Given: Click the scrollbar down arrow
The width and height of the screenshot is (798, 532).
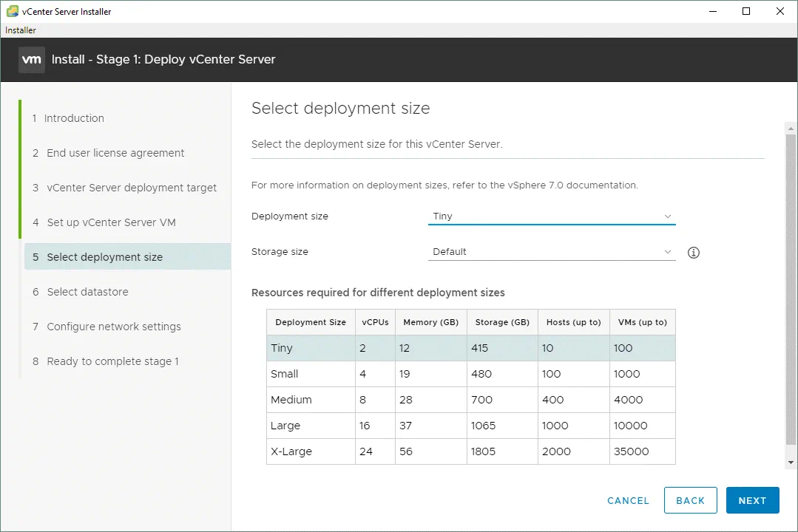Looking at the screenshot, I should (x=791, y=462).
